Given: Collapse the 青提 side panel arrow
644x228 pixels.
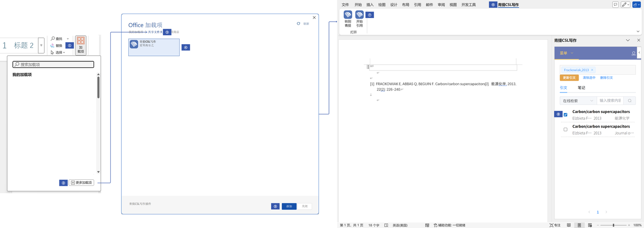Looking at the screenshot, I should [639, 53].
